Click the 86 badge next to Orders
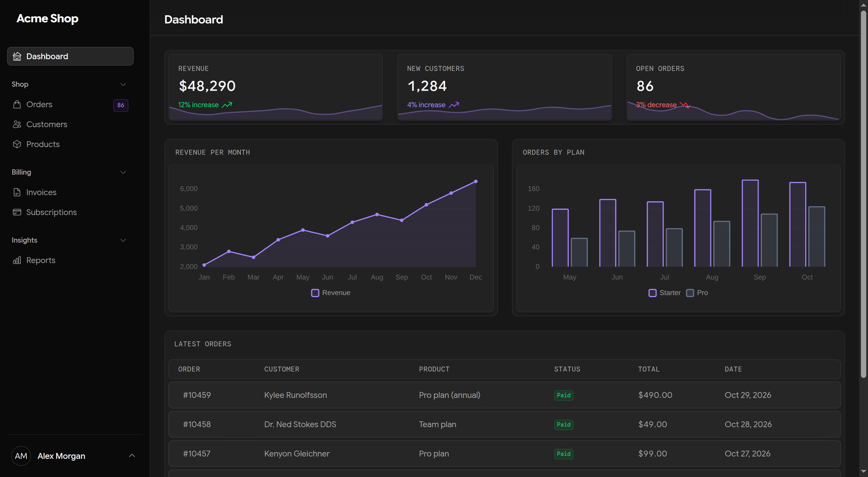Image resolution: width=868 pixels, height=477 pixels. [121, 105]
